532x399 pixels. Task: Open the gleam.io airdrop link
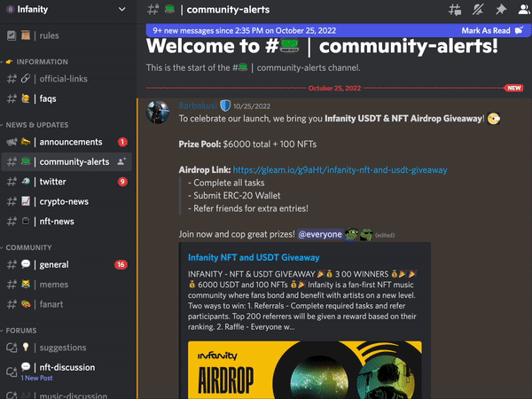340,170
